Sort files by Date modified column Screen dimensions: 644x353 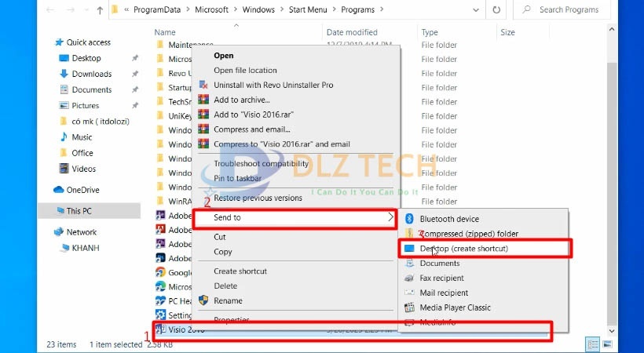[352, 32]
